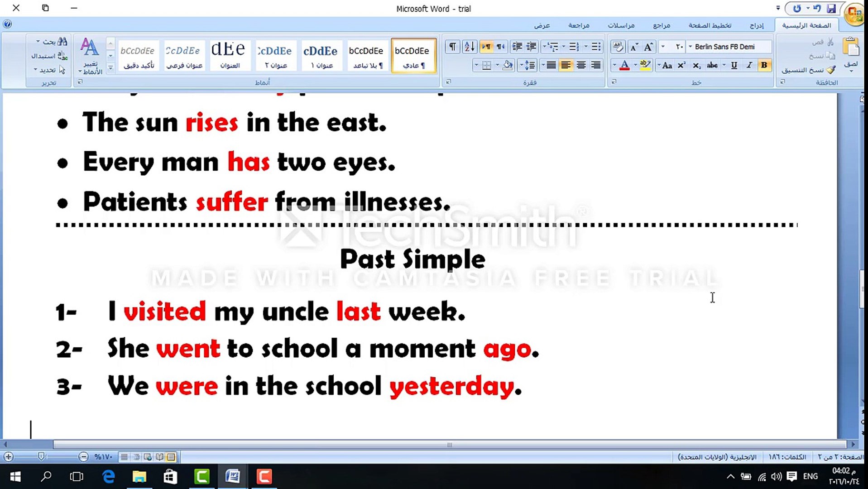
Task: Click the Change Case Aa icon
Action: [x=667, y=65]
